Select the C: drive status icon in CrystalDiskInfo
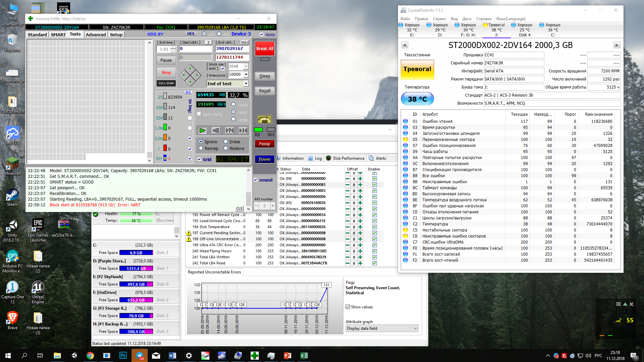 tap(541, 25)
